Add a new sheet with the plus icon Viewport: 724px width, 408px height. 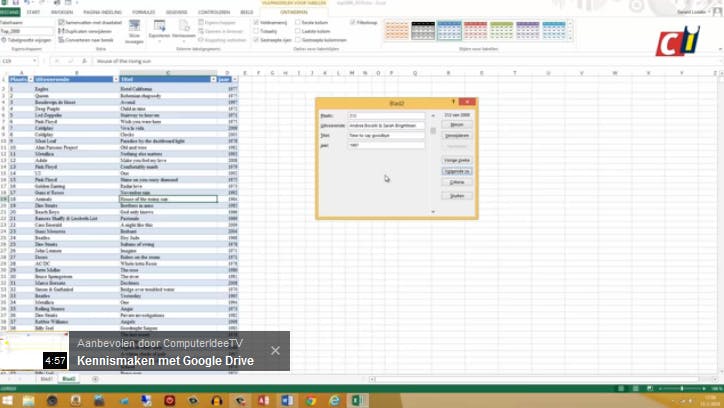[x=95, y=379]
